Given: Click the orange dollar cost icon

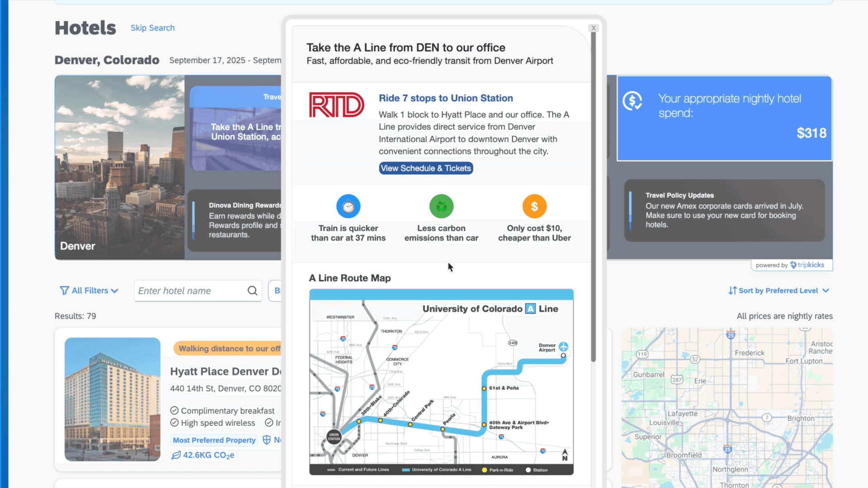Looking at the screenshot, I should coord(534,206).
